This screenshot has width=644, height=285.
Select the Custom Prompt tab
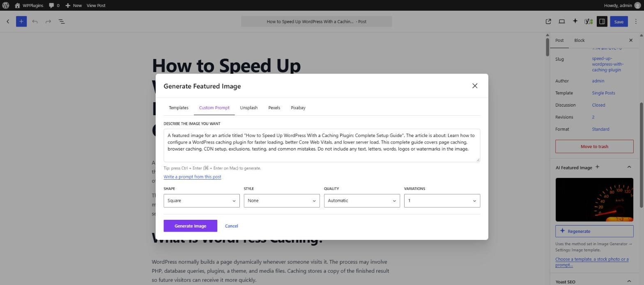click(214, 108)
